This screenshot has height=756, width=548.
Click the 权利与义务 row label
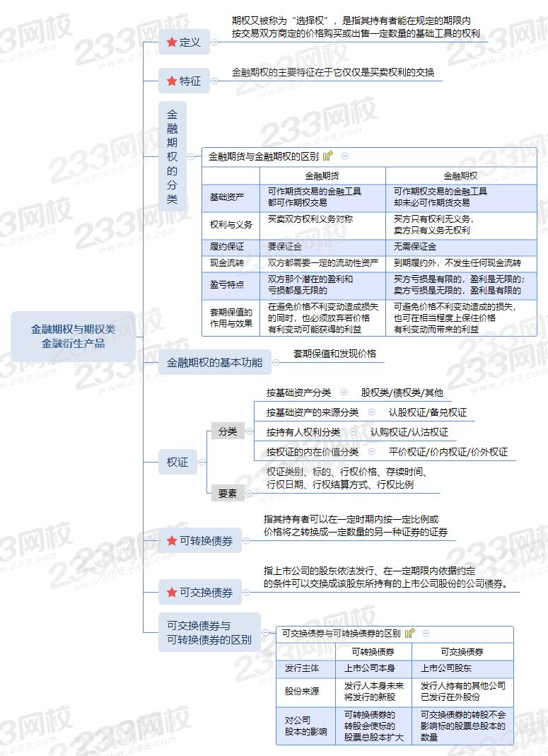pyautogui.click(x=231, y=225)
